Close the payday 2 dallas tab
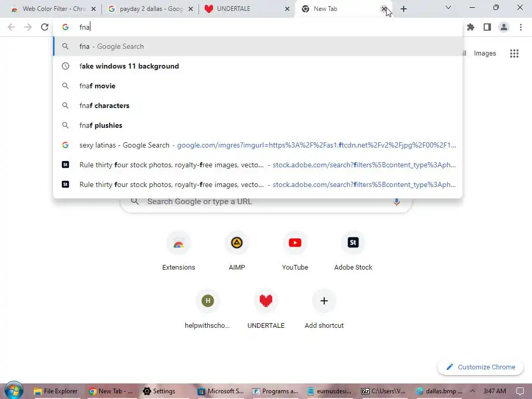 click(191, 9)
